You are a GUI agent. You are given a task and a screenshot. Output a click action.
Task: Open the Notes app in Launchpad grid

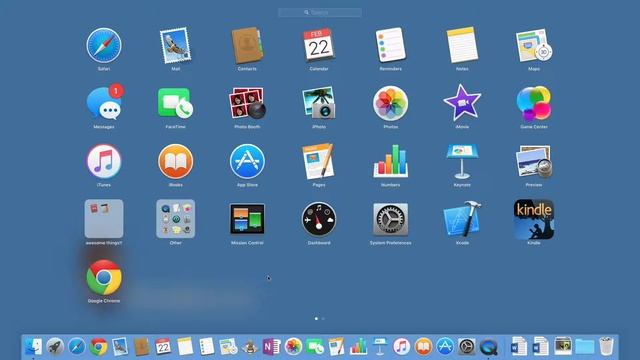tap(462, 45)
